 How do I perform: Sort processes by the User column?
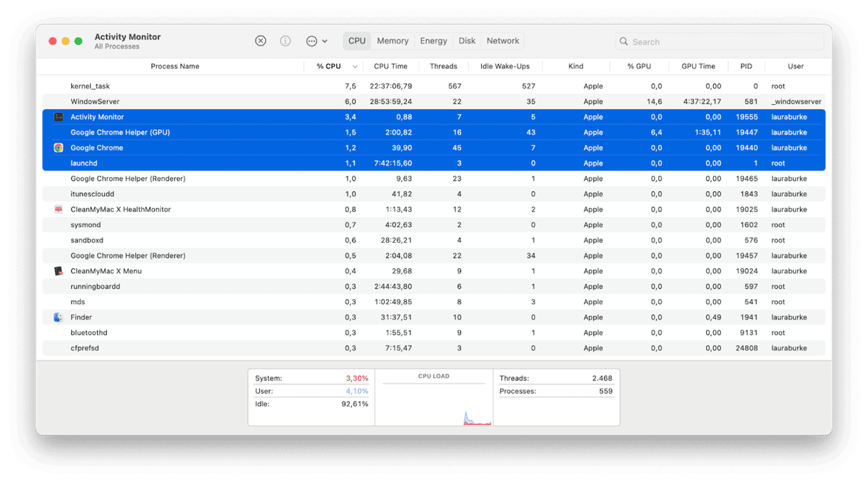point(795,66)
